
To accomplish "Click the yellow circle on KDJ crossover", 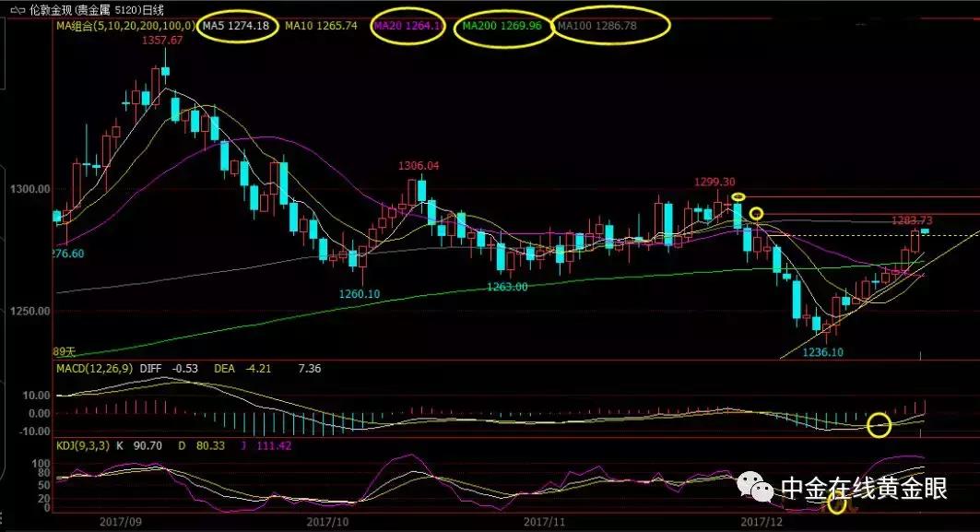I will pos(837,503).
